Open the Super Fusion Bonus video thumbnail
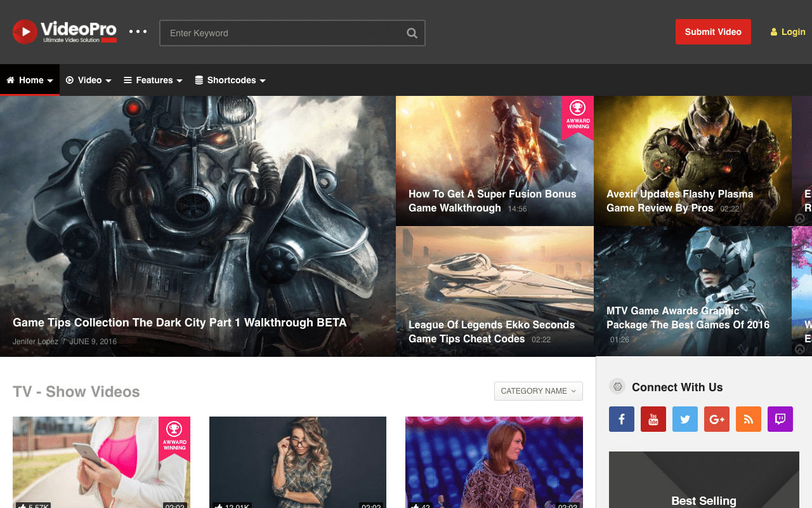The width and height of the screenshot is (812, 508). [x=495, y=161]
